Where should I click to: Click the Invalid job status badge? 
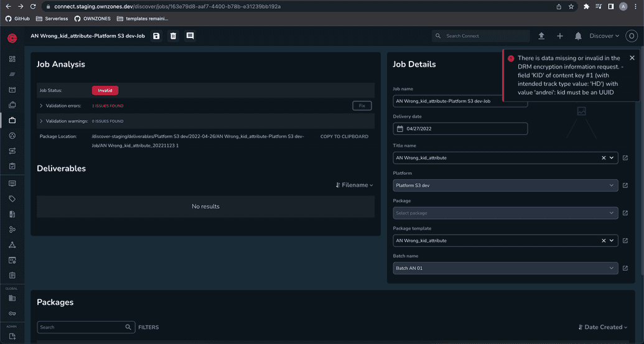[105, 90]
